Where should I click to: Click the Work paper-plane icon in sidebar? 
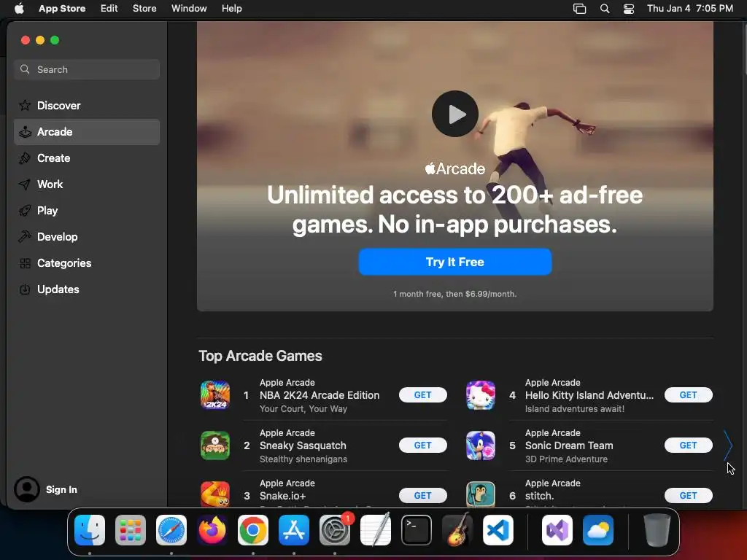pyautogui.click(x=25, y=184)
